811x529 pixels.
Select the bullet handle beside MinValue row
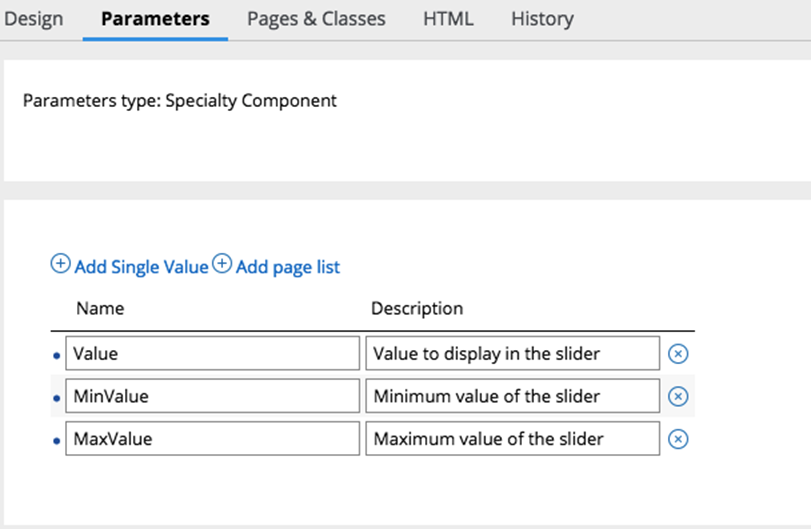coord(57,398)
